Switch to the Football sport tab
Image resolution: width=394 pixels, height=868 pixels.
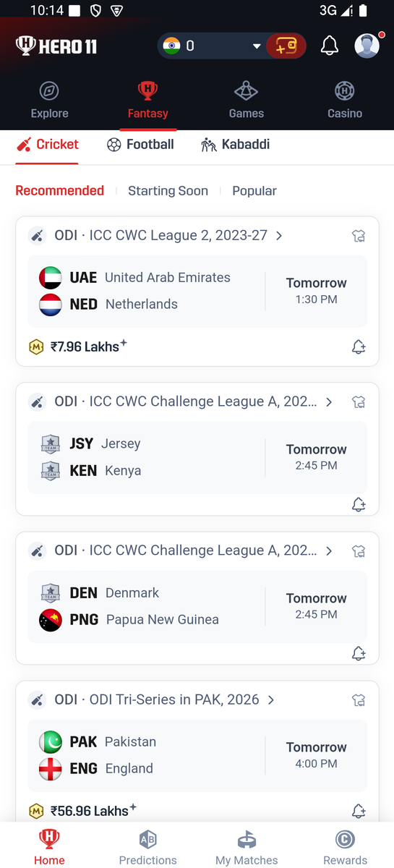click(140, 145)
